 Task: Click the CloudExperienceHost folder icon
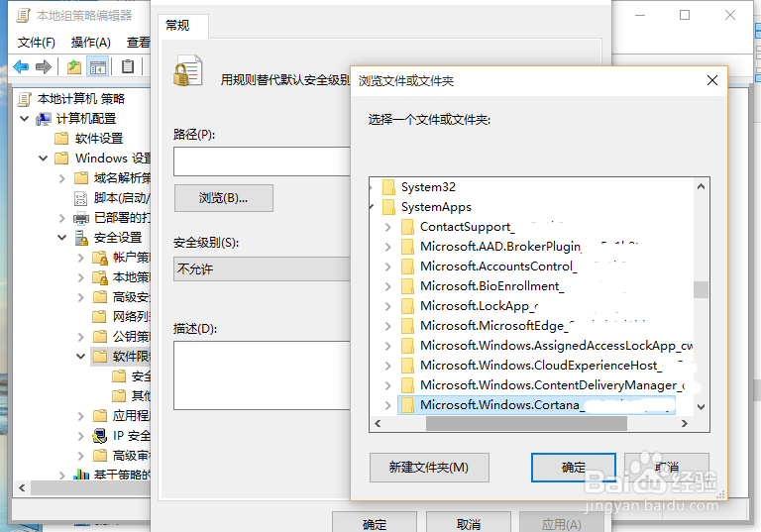click(407, 365)
